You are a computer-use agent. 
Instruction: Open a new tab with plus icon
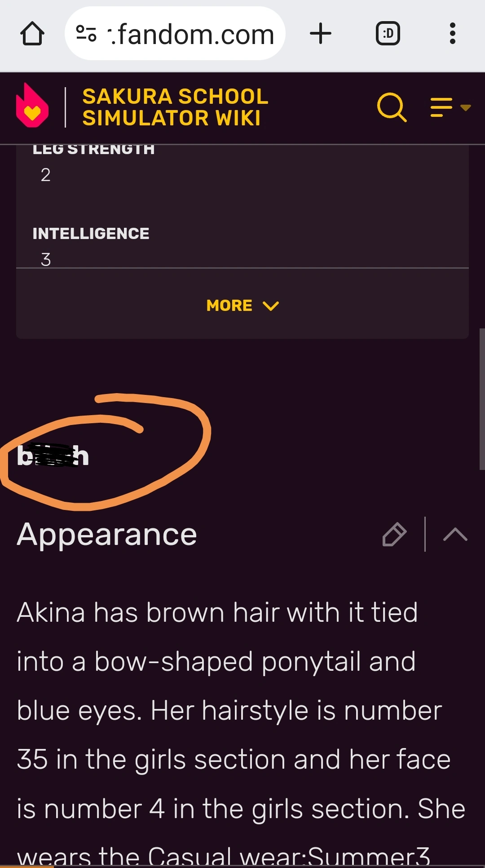tap(321, 34)
